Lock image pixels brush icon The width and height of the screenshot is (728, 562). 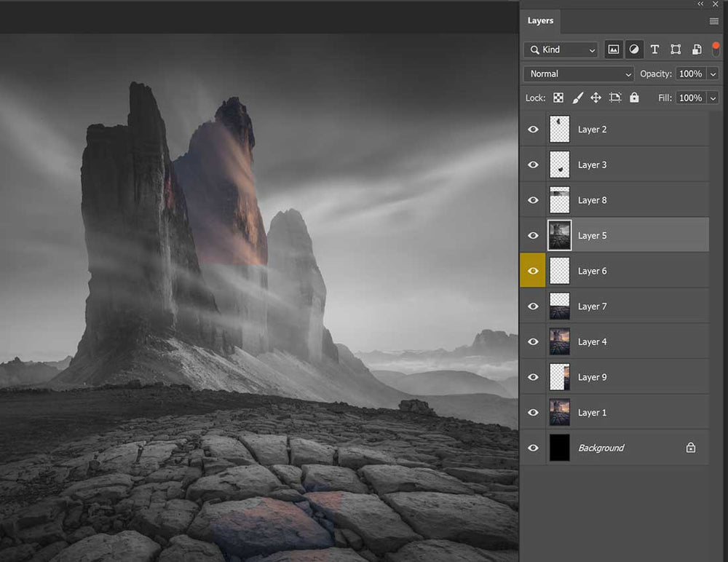[577, 98]
